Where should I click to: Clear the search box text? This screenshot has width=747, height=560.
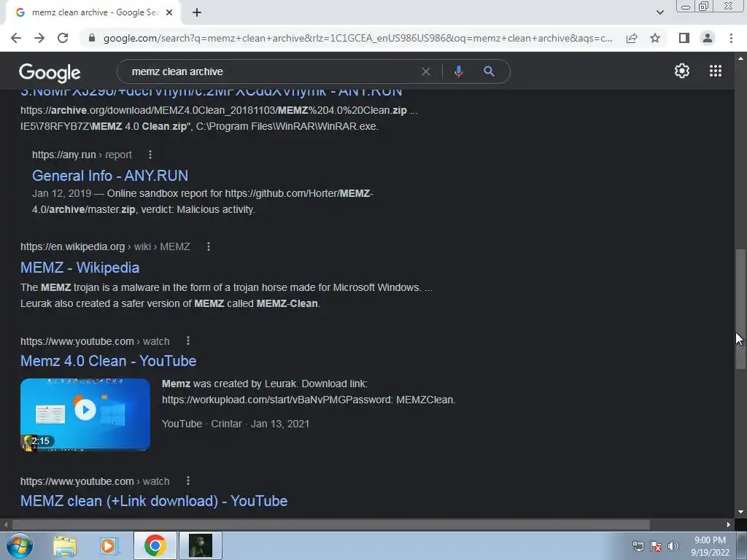(426, 71)
